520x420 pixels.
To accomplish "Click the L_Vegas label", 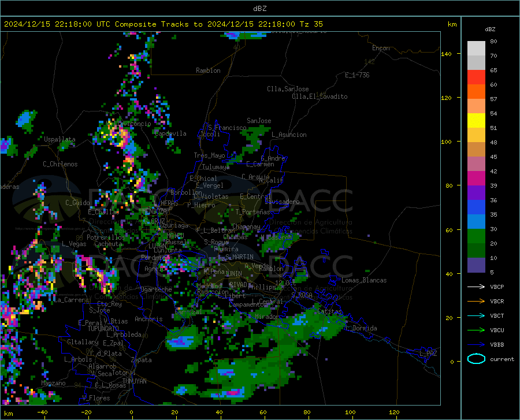I will (75, 244).
